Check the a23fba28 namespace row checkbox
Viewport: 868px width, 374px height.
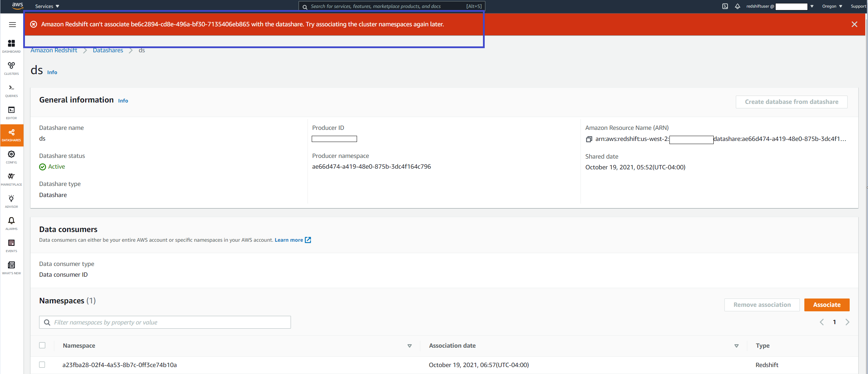pyautogui.click(x=42, y=365)
